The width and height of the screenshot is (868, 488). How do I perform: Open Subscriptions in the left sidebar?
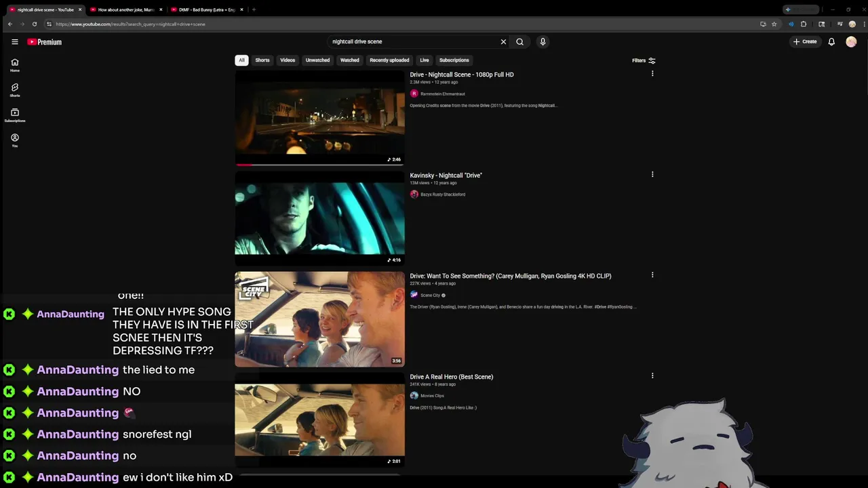click(15, 115)
